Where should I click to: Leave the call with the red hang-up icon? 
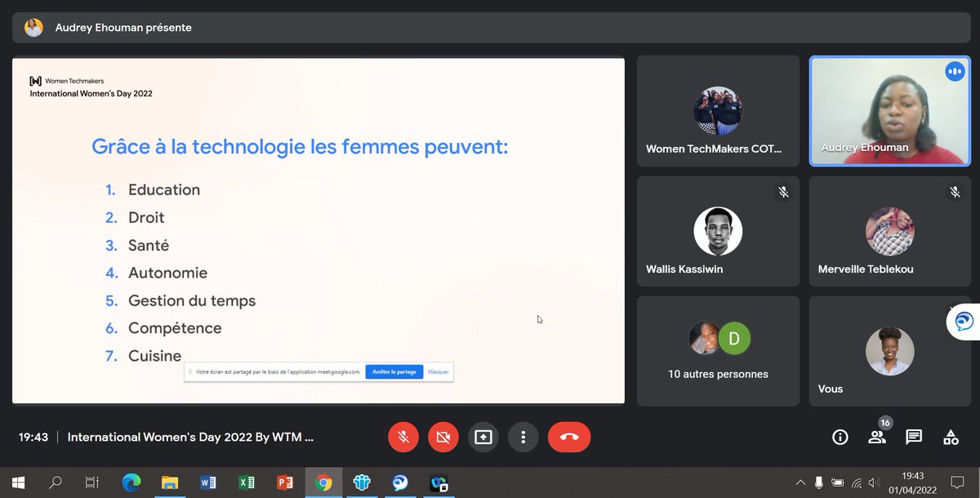(569, 437)
